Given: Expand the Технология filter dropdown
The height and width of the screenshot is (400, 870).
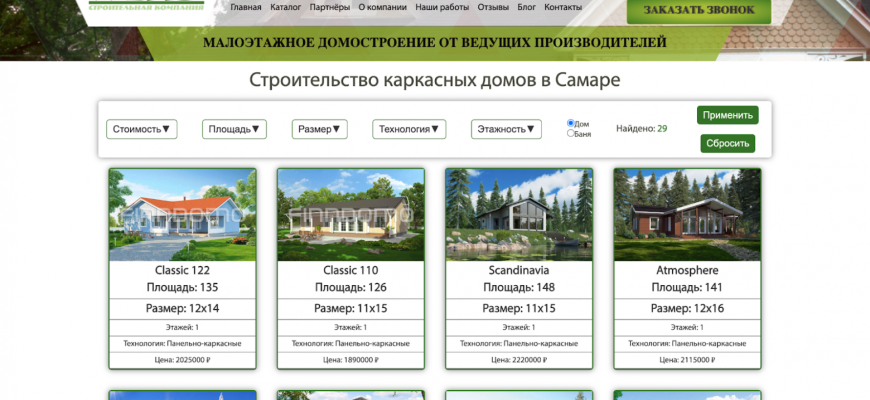Looking at the screenshot, I should point(409,129).
